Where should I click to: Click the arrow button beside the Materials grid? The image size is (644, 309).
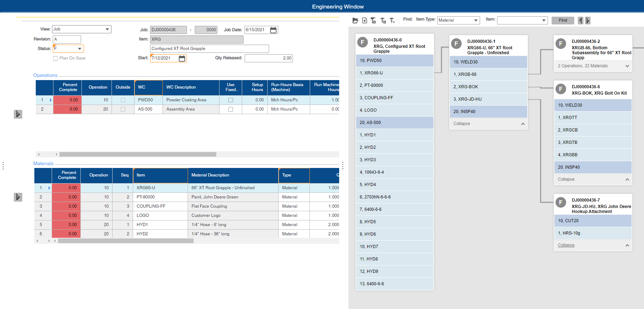coord(18,197)
